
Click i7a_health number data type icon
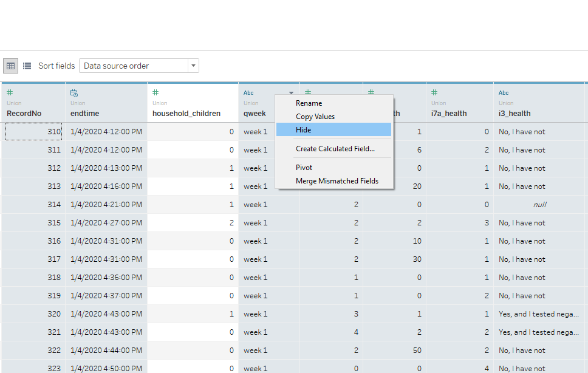click(x=434, y=93)
